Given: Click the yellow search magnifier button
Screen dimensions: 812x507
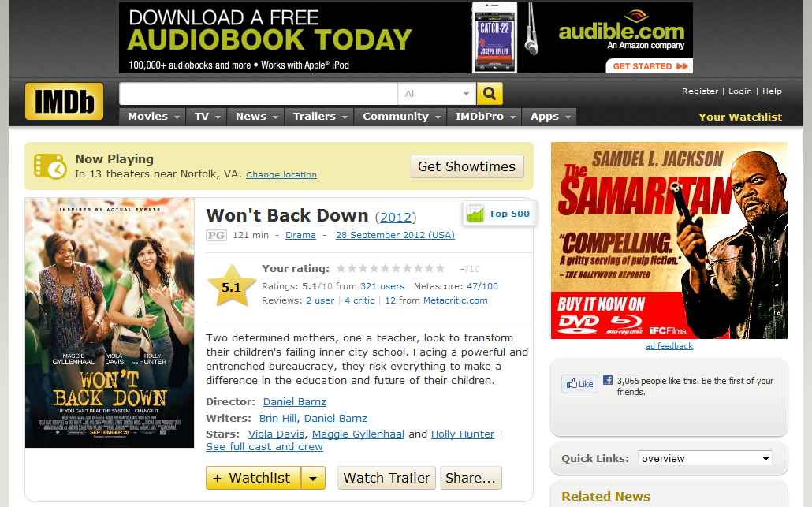Looking at the screenshot, I should [x=490, y=94].
